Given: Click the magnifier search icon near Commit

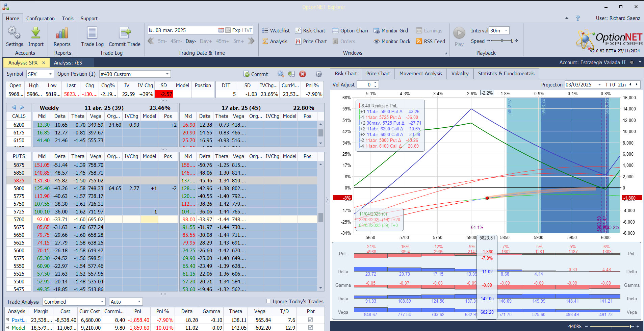Looking at the screenshot, I should pyautogui.click(x=281, y=74).
